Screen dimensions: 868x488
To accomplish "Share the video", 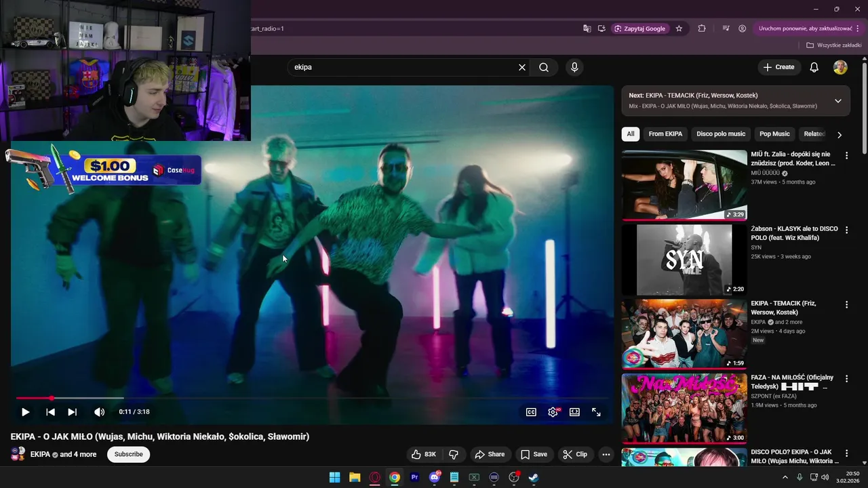I will coord(490,454).
